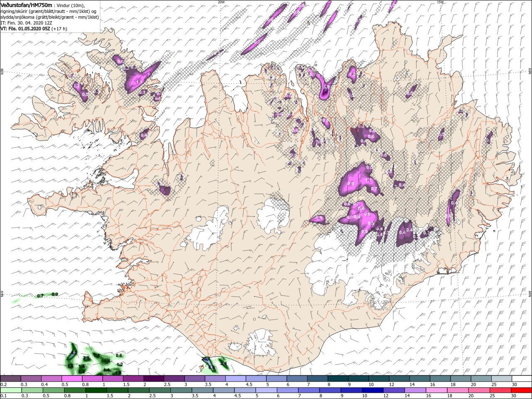This screenshot has height=399, width=532.
Task: Click the '14' label under the rain scale
Action: (407, 397)
